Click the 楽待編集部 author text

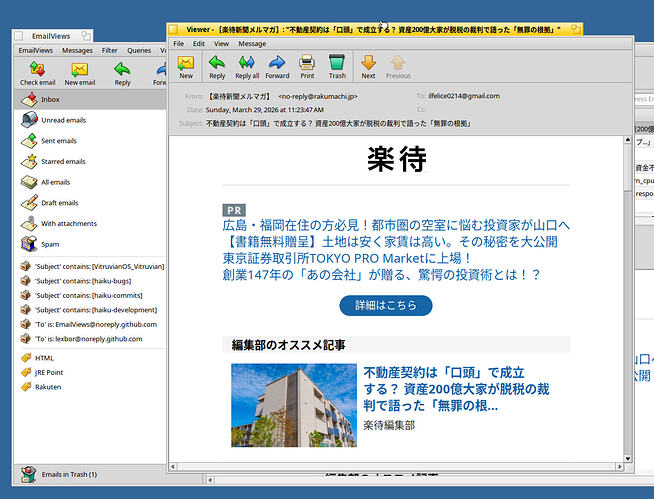tap(389, 425)
